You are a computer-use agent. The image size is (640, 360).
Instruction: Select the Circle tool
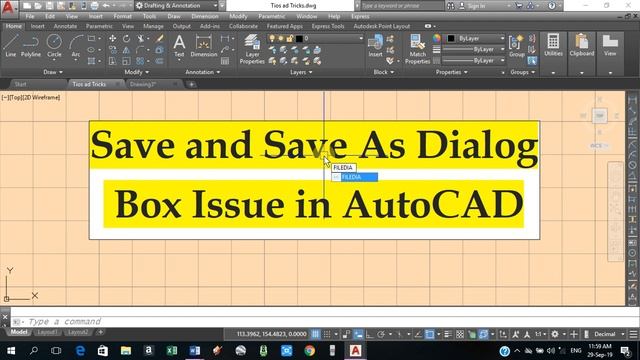[54, 46]
